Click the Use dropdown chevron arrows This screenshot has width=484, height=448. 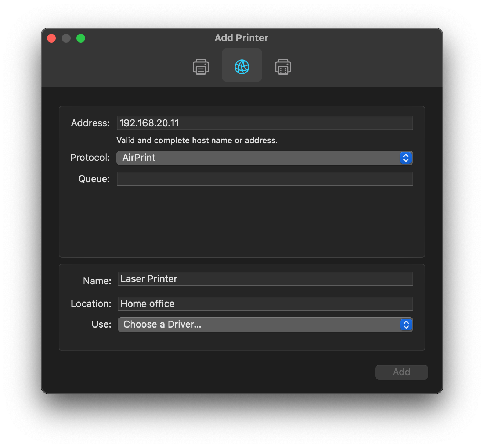point(405,325)
